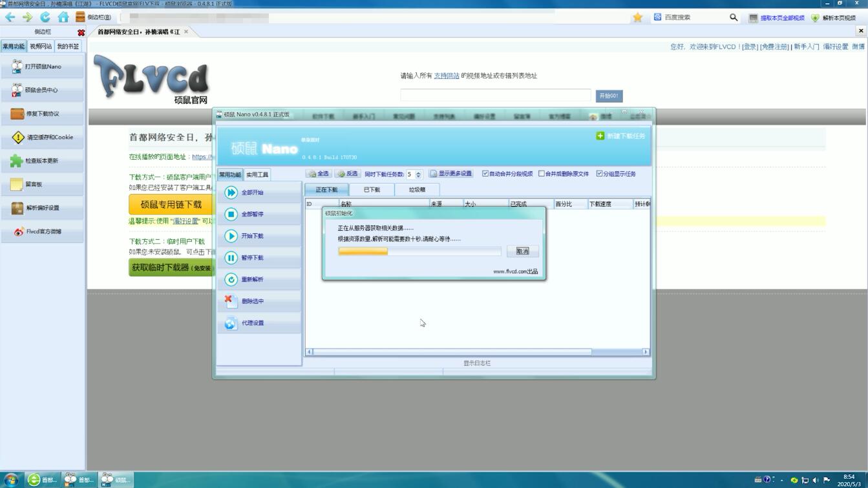Click the bookmark star icon

[x=637, y=17]
